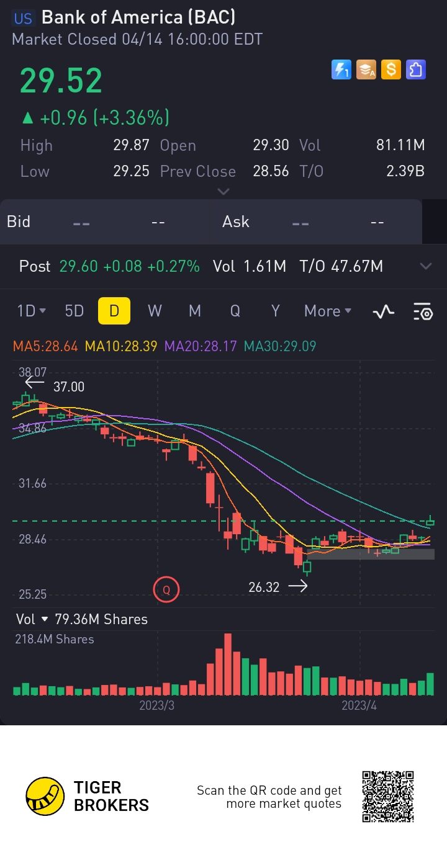This screenshot has height=868, width=447.
Task: Open chart settings list icon
Action: 423,311
